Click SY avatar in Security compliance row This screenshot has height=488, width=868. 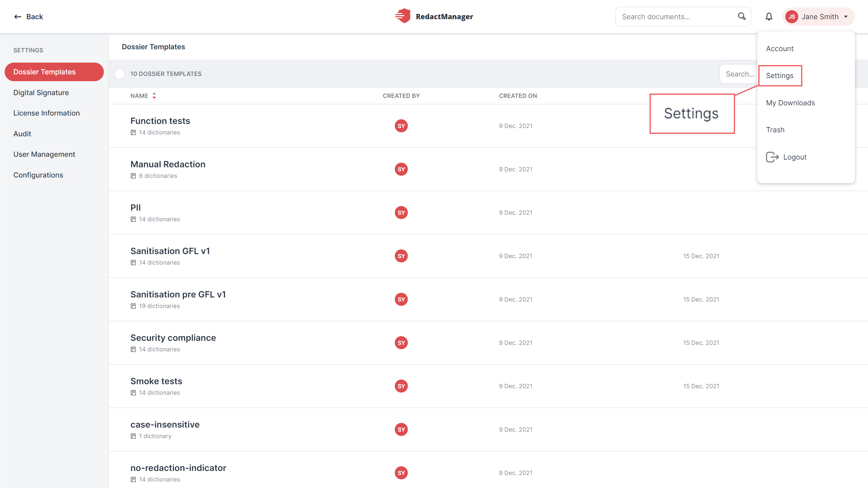tap(401, 343)
